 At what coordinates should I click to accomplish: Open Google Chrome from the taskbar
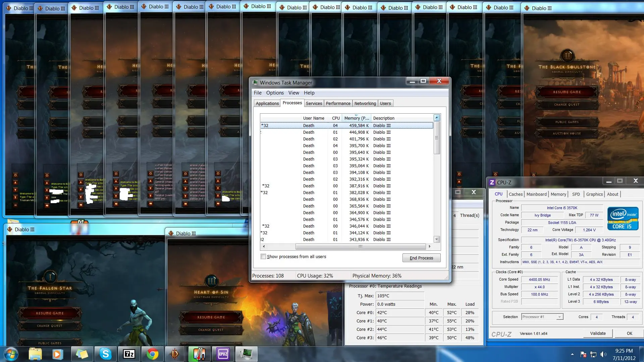pyautogui.click(x=153, y=354)
